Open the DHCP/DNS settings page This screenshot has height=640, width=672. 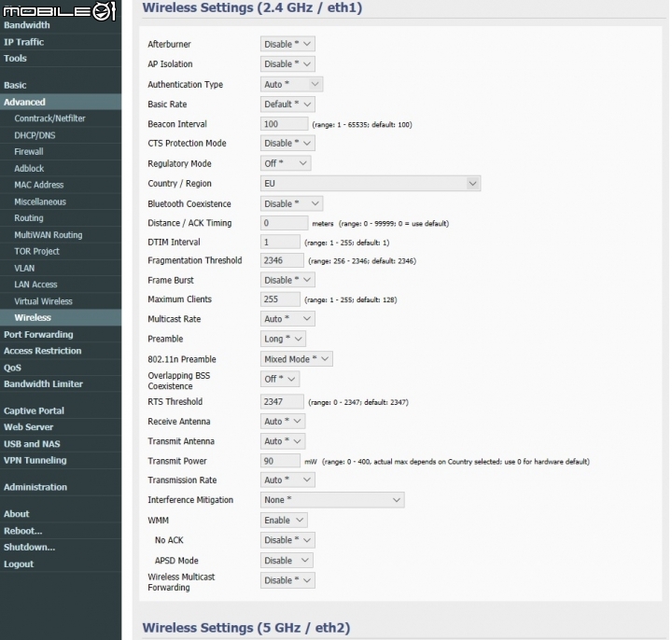pos(34,135)
